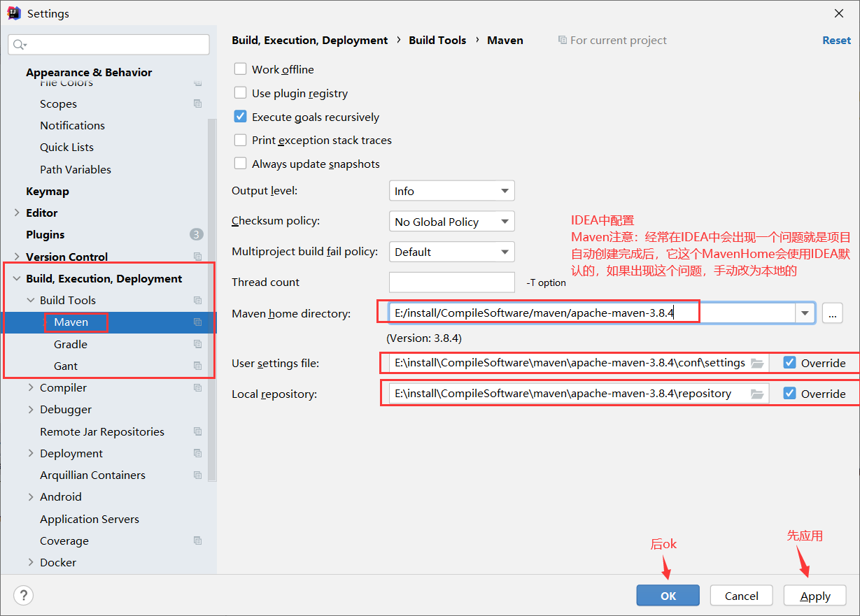Click project-level icon beside Maven row
The image size is (860, 616).
click(197, 322)
